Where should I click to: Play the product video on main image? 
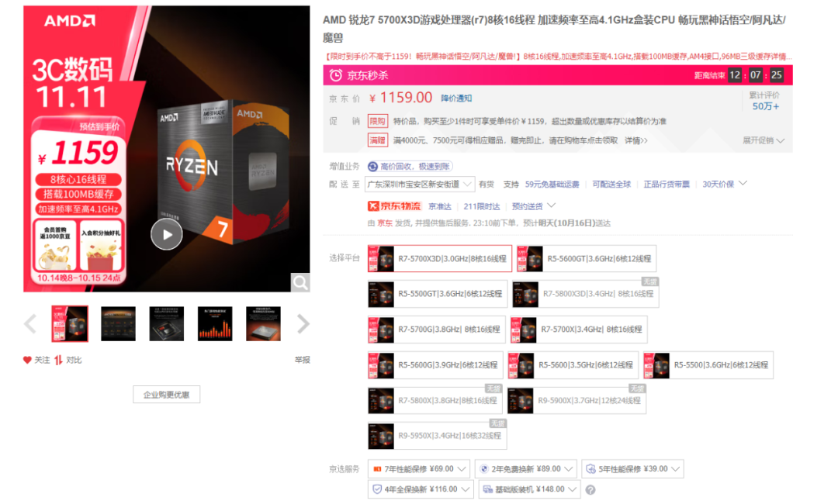click(167, 234)
